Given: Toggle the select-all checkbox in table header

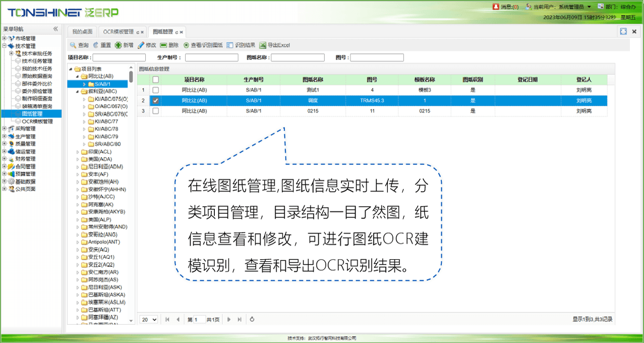Looking at the screenshot, I should click(156, 80).
